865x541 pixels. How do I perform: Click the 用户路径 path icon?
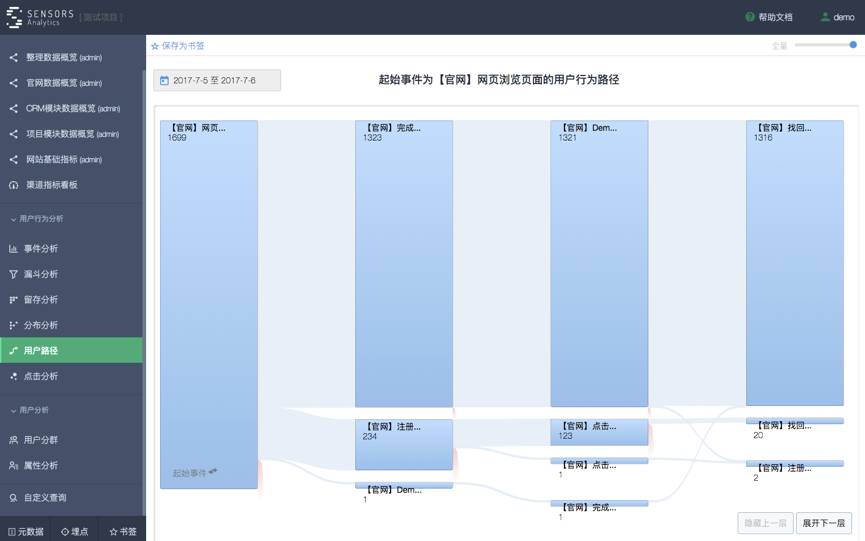tap(13, 351)
